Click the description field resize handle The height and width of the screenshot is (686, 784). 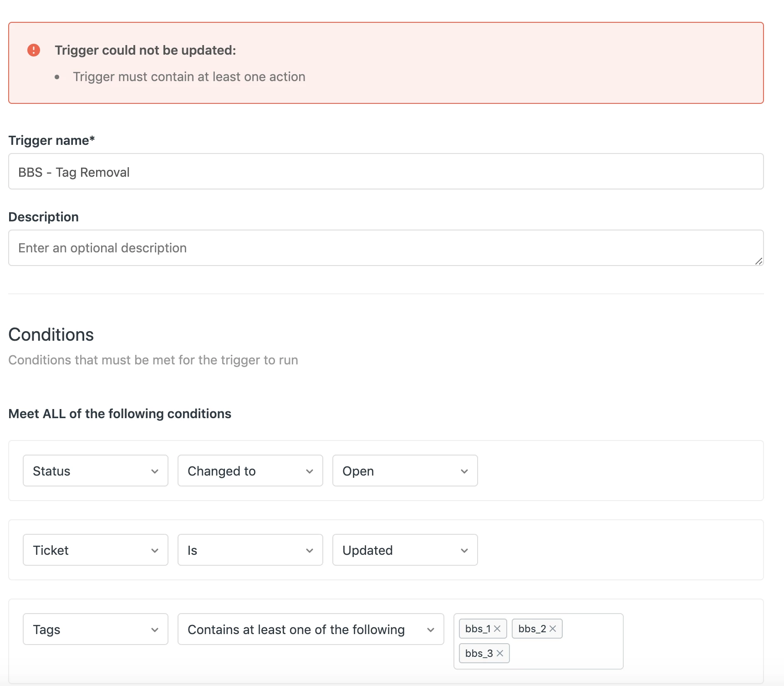click(x=759, y=261)
